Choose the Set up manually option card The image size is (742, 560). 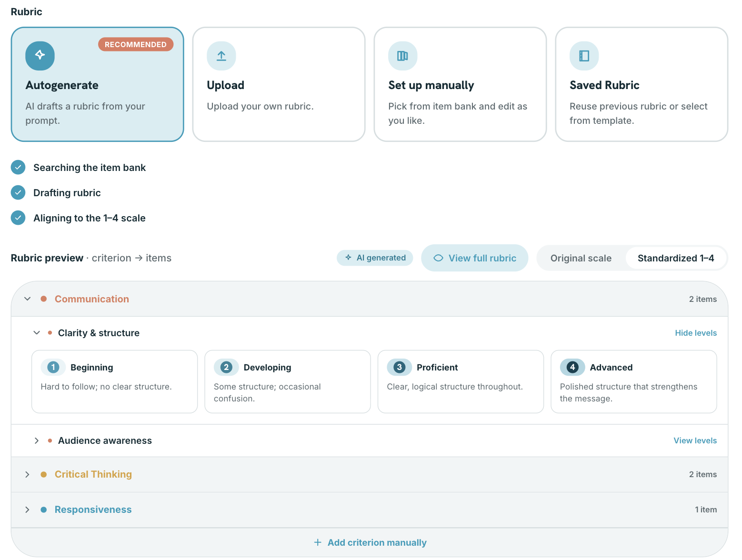(x=461, y=84)
